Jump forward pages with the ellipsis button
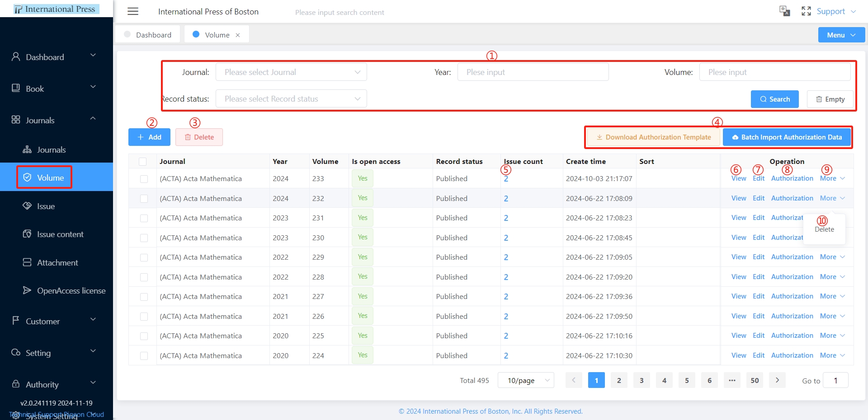Image resolution: width=868 pixels, height=420 pixels. pyautogui.click(x=732, y=380)
